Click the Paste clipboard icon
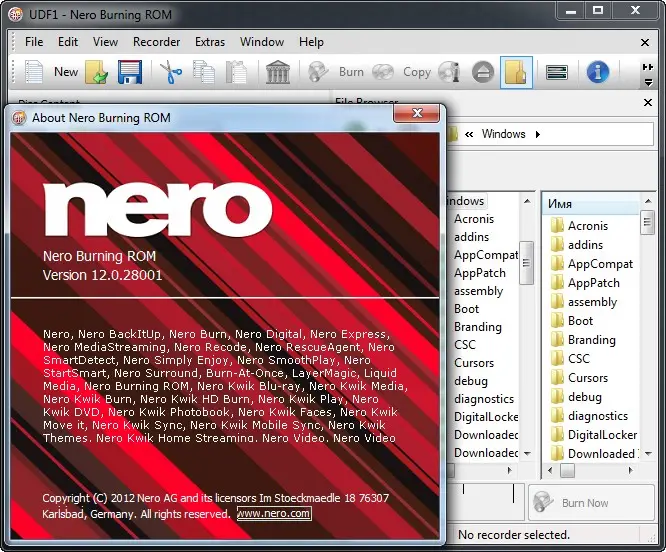The width and height of the screenshot is (666, 552). coord(236,72)
